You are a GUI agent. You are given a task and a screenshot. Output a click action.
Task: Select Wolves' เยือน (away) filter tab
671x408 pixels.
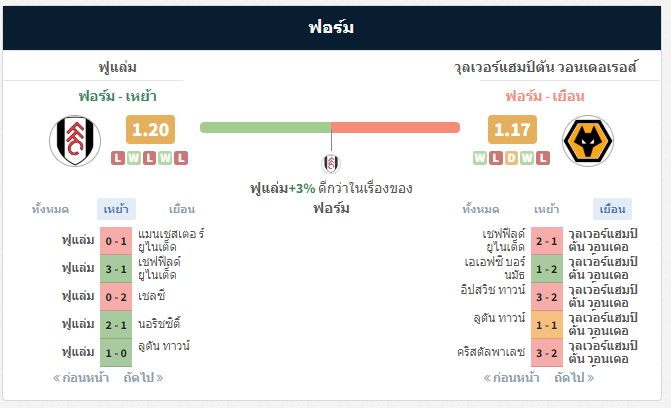click(x=612, y=209)
